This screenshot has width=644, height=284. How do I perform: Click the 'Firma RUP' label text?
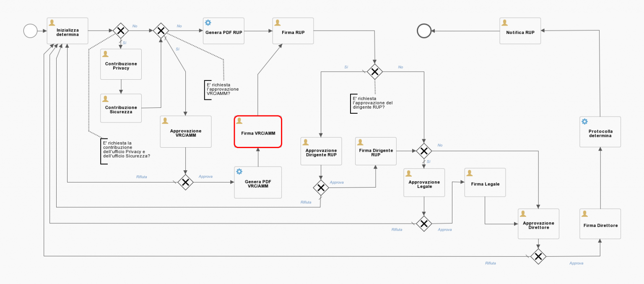294,32
